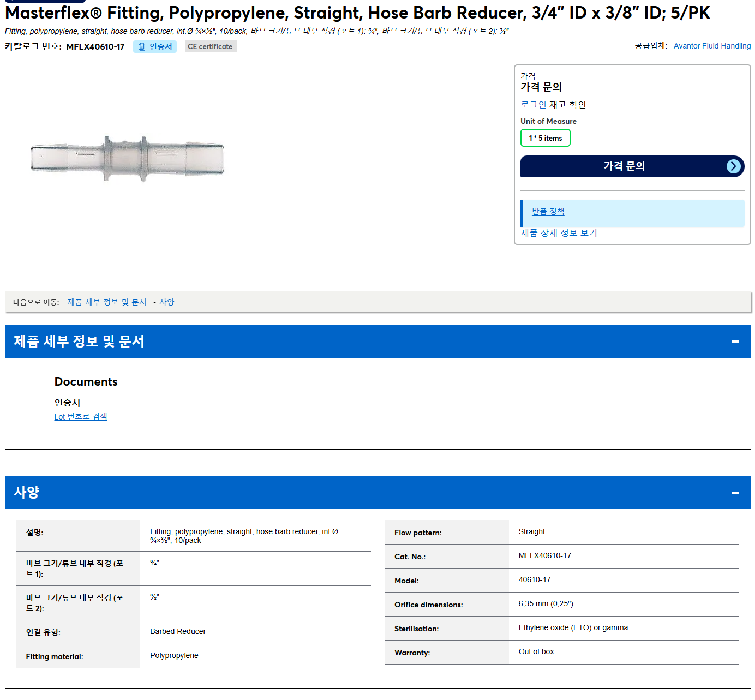Click the Documents heading
Image resolution: width=755 pixels, height=700 pixels.
coord(86,382)
